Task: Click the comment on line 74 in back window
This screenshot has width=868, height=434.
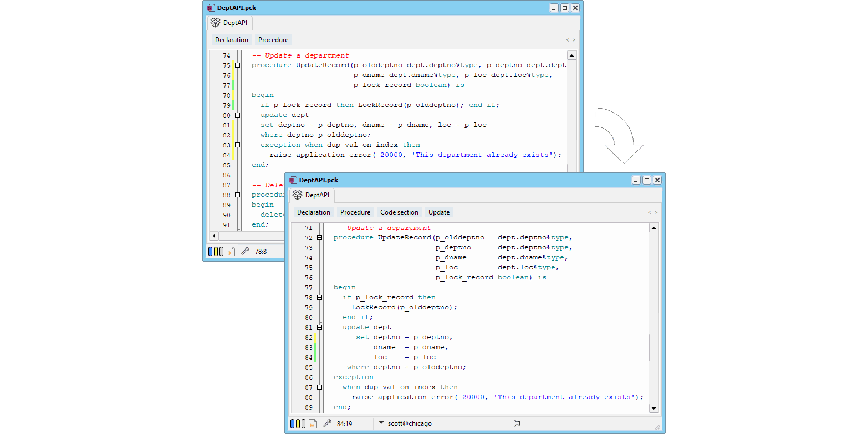Action: tap(300, 55)
